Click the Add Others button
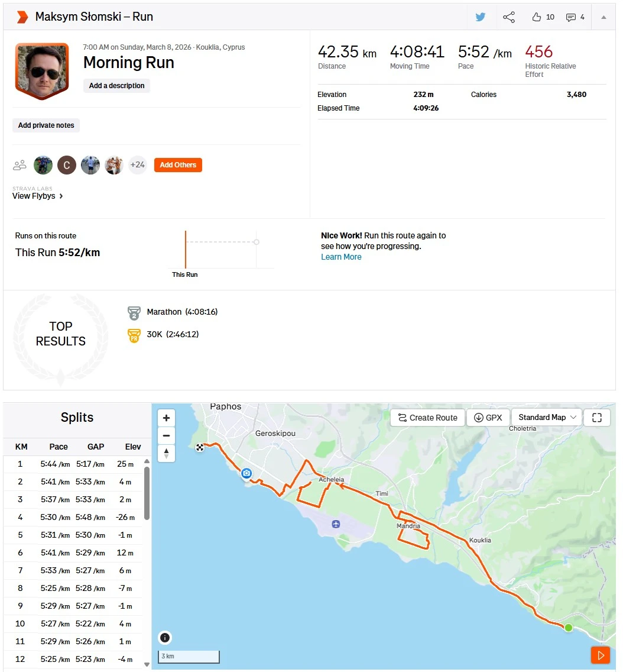This screenshot has height=672, width=623. click(x=178, y=165)
